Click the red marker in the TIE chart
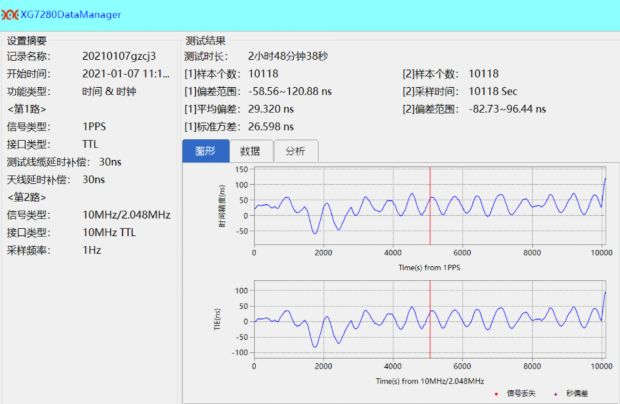 coord(430,321)
